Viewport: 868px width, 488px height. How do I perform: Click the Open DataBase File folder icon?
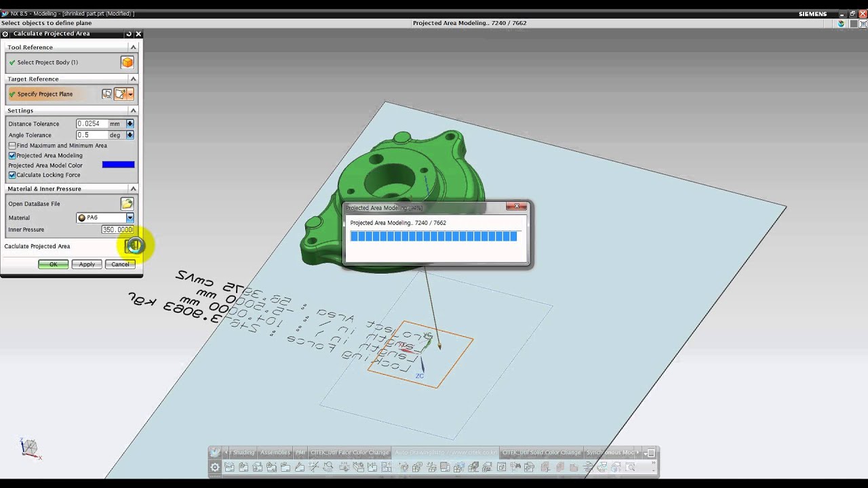[127, 203]
